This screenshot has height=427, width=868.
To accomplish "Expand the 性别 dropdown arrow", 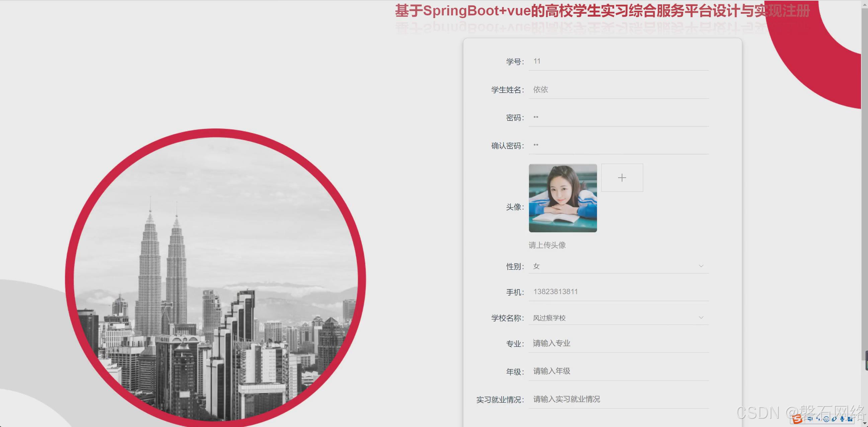I will 701,266.
